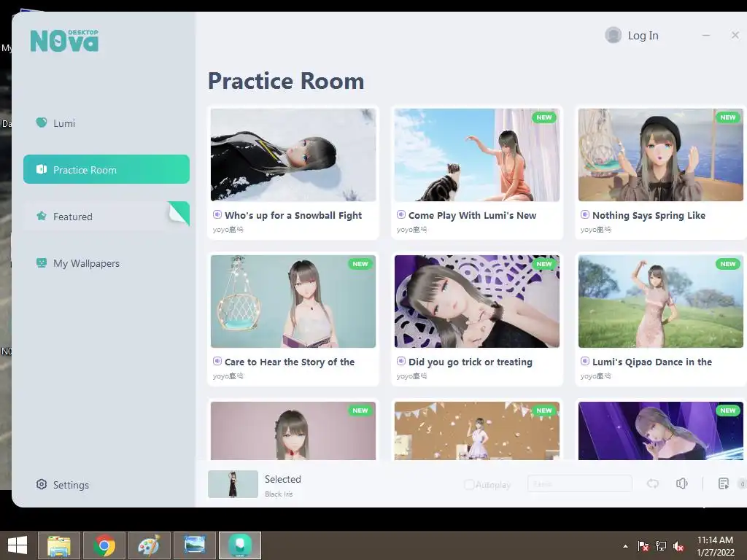Open Paint from the taskbar
Screen dimensions: 747x560
[149, 545]
